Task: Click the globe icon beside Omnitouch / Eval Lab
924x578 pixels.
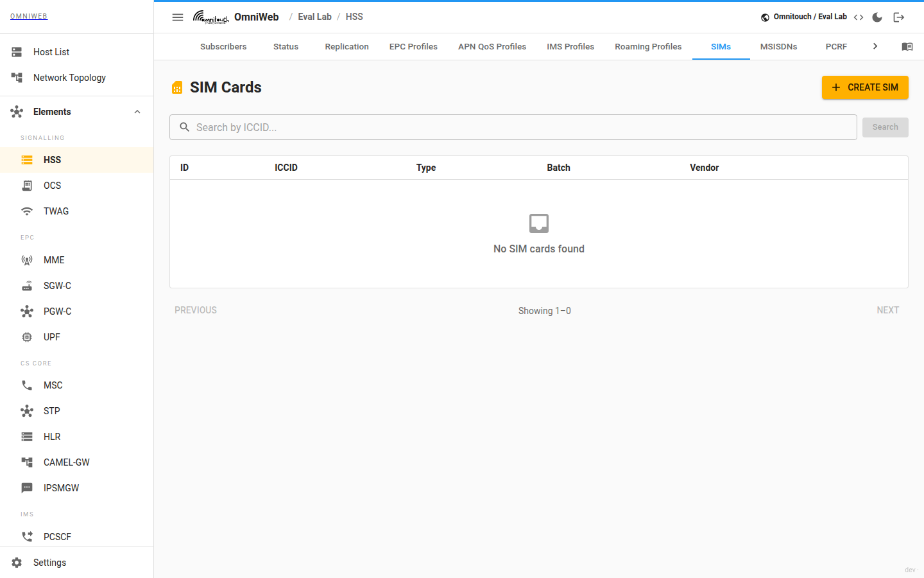Action: click(765, 17)
